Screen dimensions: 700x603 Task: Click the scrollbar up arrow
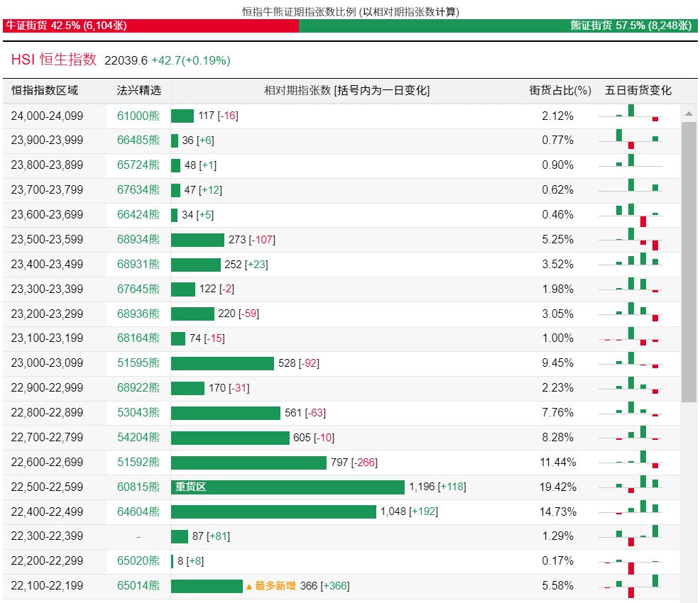tap(689, 114)
